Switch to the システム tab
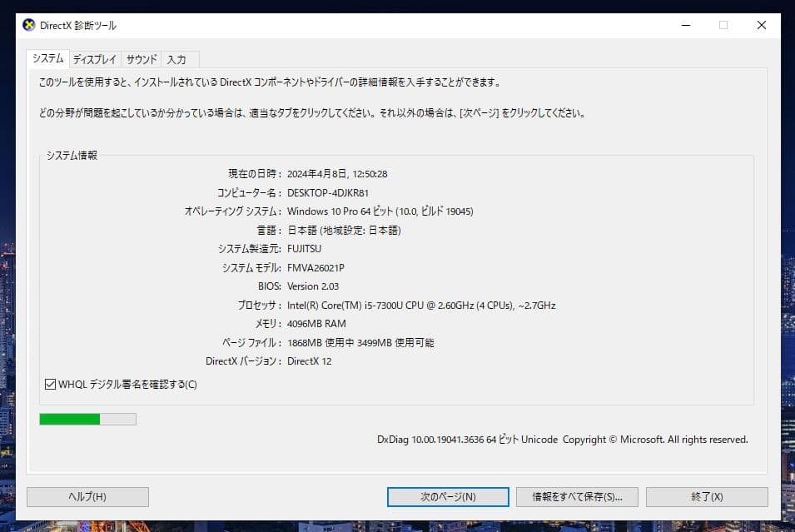 click(x=48, y=59)
